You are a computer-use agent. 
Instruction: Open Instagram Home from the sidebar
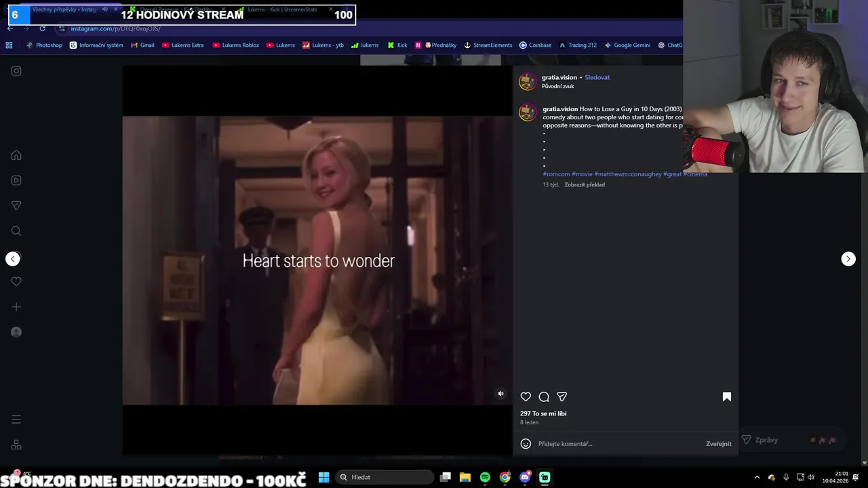pos(16,155)
